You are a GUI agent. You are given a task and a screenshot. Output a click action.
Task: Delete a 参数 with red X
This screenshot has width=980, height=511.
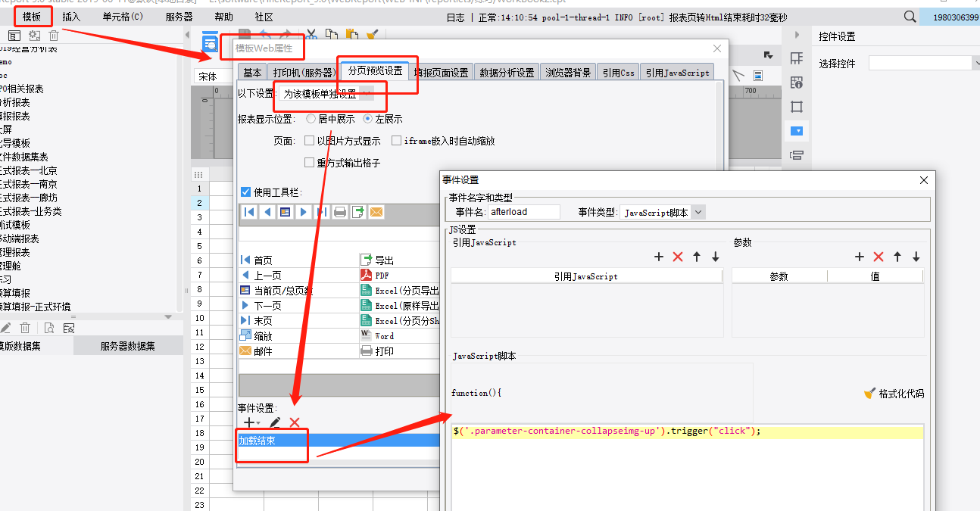(x=879, y=257)
